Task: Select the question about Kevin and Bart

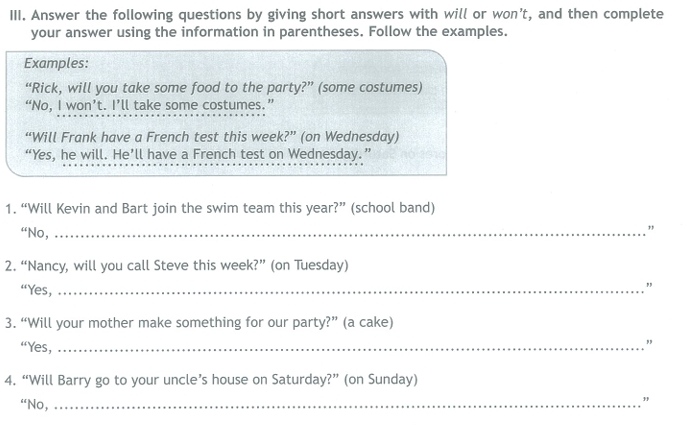Action: (x=184, y=208)
